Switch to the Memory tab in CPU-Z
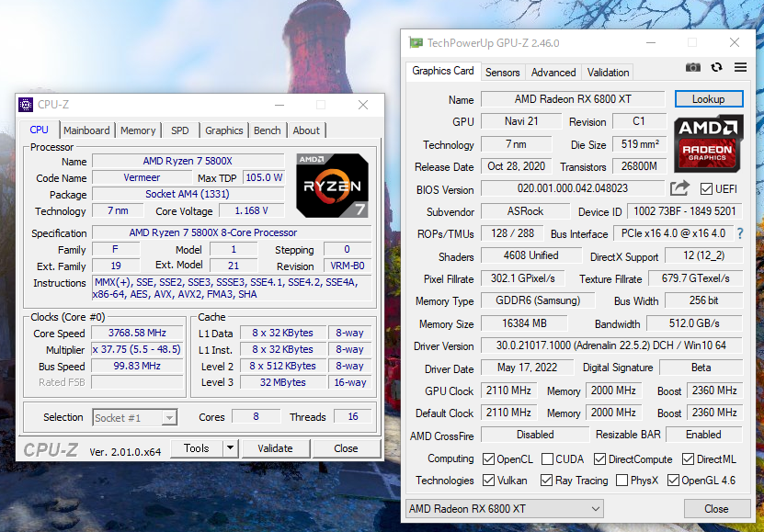This screenshot has width=764, height=532. click(x=138, y=130)
